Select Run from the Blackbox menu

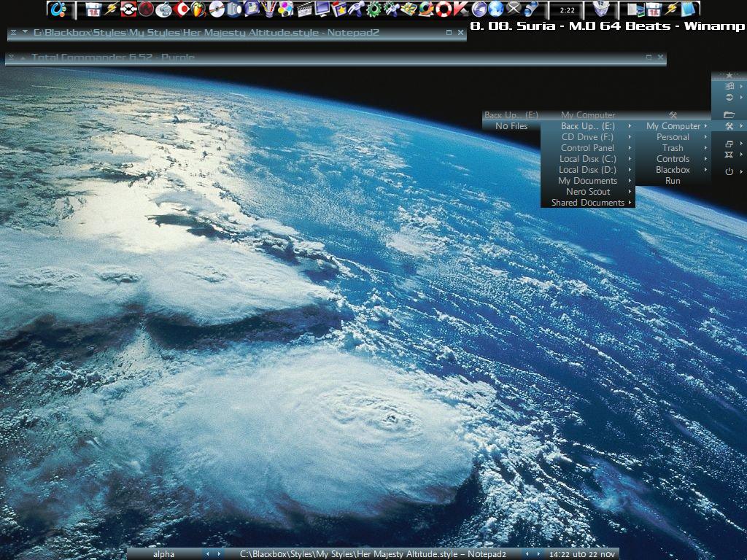pyautogui.click(x=673, y=181)
